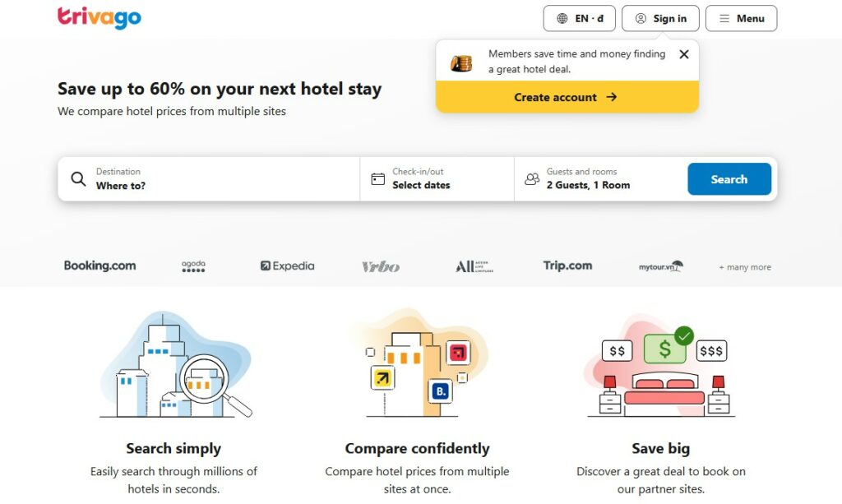
Task: Click the coin stack icon in the members banner
Action: coord(460,61)
